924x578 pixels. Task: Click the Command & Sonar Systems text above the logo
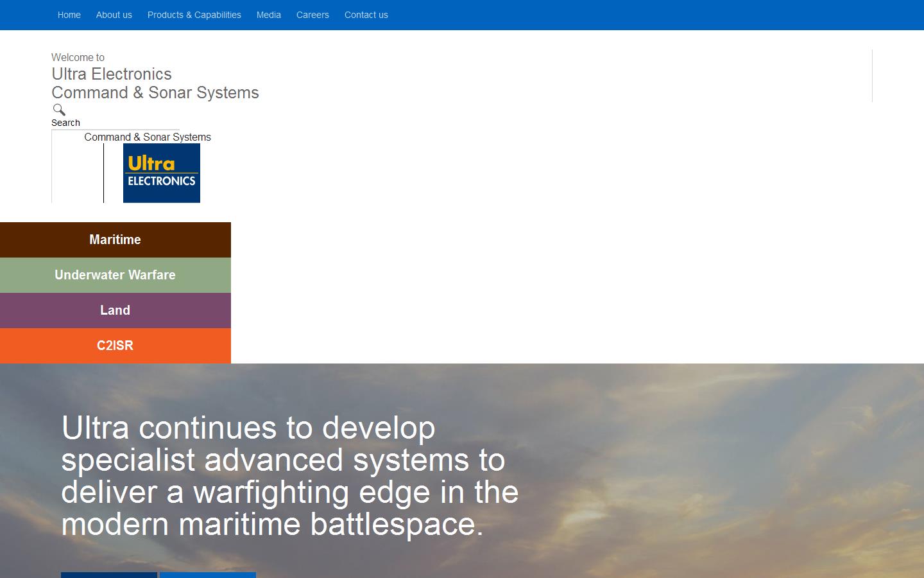tap(148, 137)
